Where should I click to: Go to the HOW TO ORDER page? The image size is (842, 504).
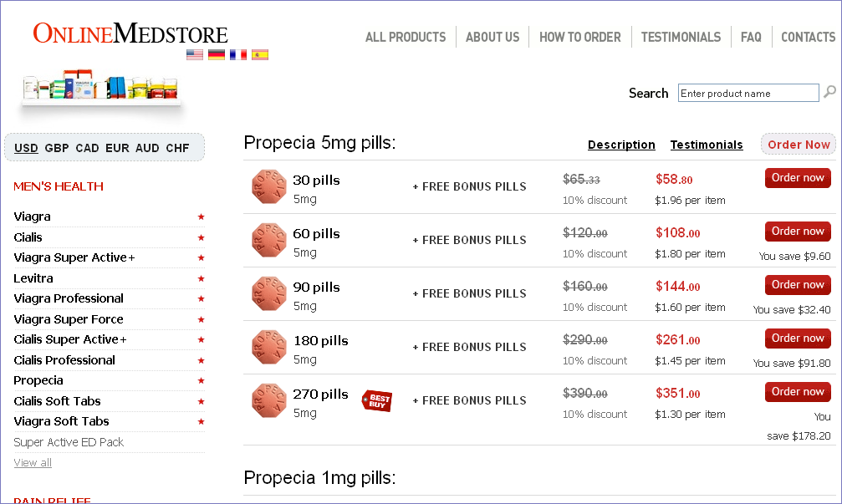tap(579, 37)
